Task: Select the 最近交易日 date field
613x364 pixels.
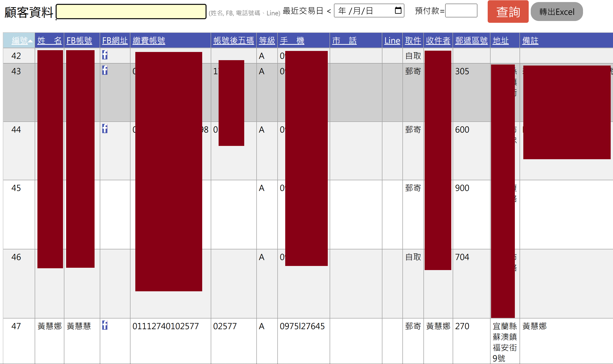Action: click(369, 10)
